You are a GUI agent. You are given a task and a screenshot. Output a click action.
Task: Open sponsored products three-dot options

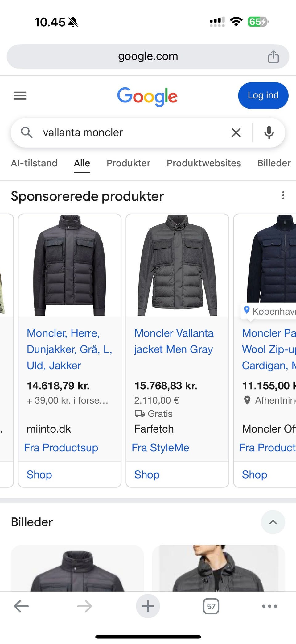(283, 195)
